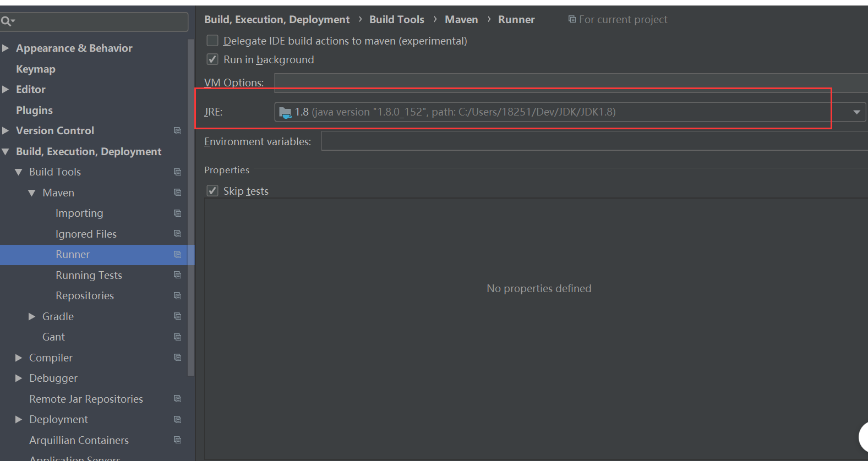Expand the Version Control arrow

pos(6,130)
